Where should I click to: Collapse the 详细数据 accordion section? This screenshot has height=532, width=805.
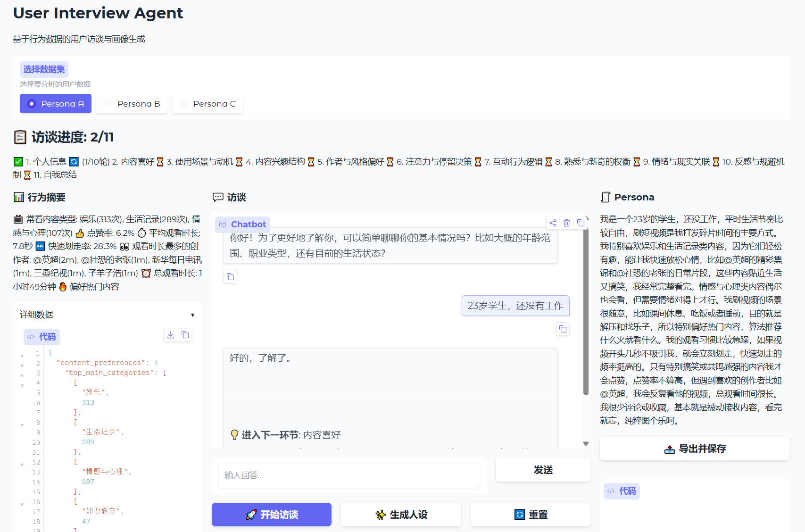tap(192, 315)
